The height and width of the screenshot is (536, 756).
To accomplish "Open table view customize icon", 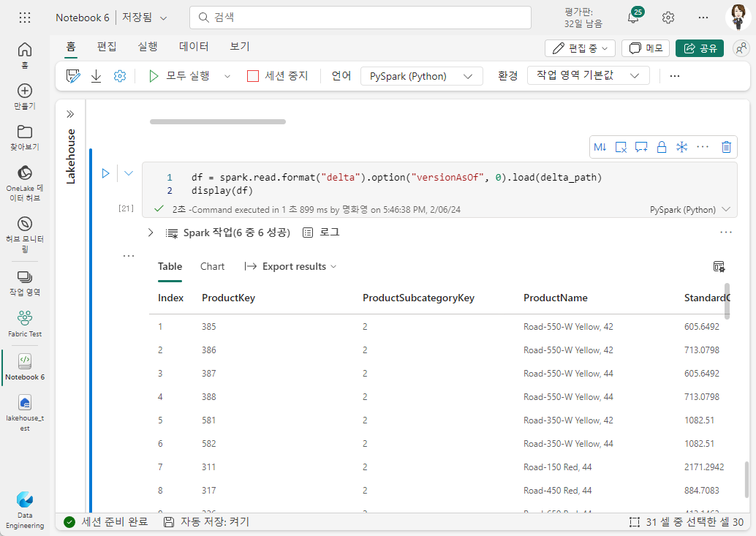I will point(719,267).
